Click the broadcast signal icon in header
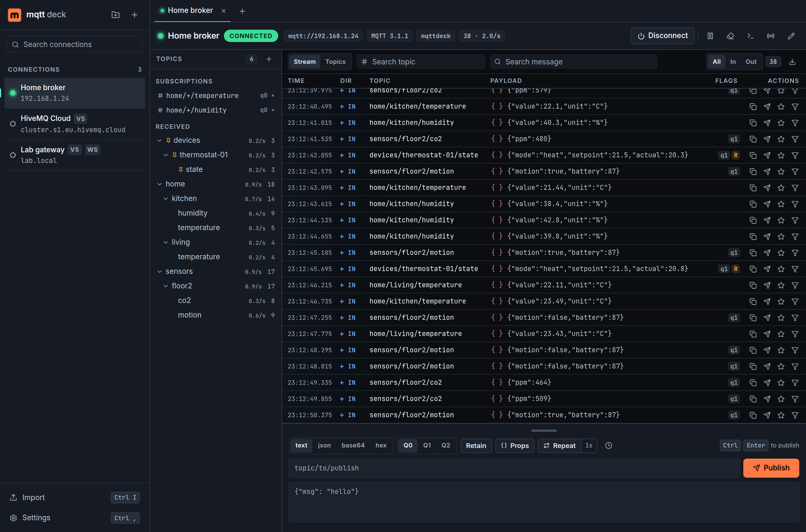Viewport: 806px width, 532px height. click(771, 36)
